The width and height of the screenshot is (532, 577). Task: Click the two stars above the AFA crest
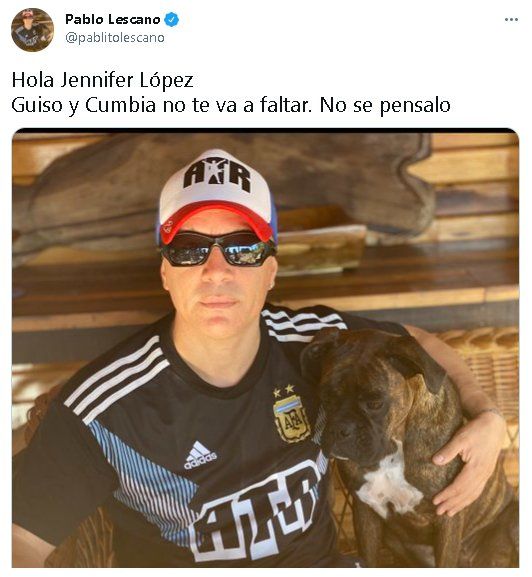point(284,391)
